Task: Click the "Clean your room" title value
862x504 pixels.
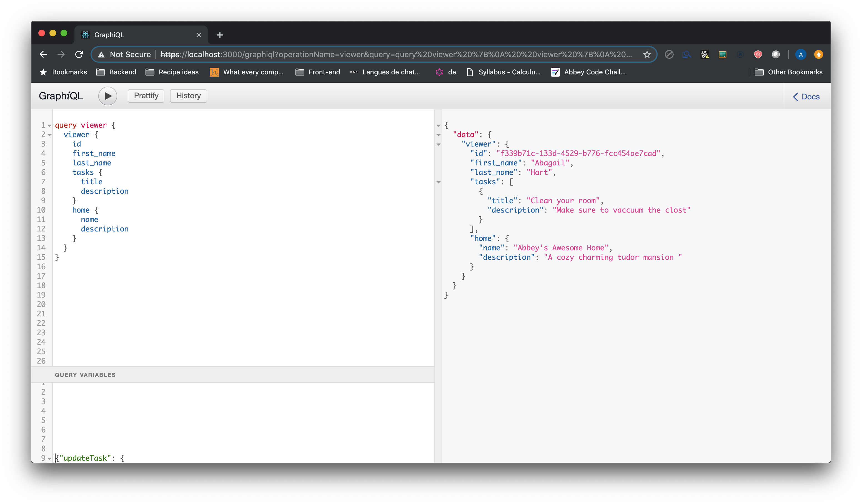Action: pyautogui.click(x=563, y=201)
